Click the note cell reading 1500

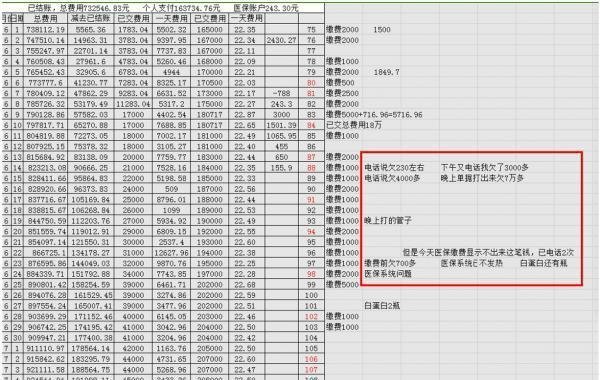382,29
